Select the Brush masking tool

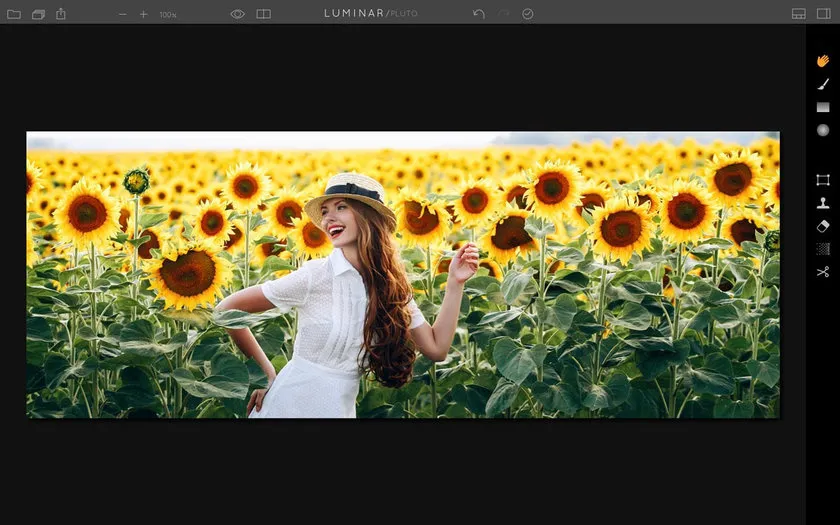pyautogui.click(x=822, y=84)
